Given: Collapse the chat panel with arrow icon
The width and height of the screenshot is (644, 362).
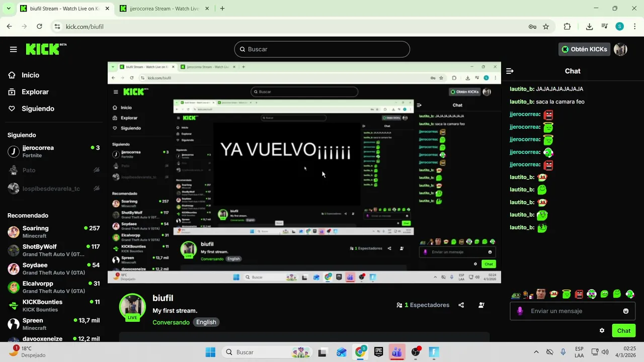Looking at the screenshot, I should click(510, 71).
